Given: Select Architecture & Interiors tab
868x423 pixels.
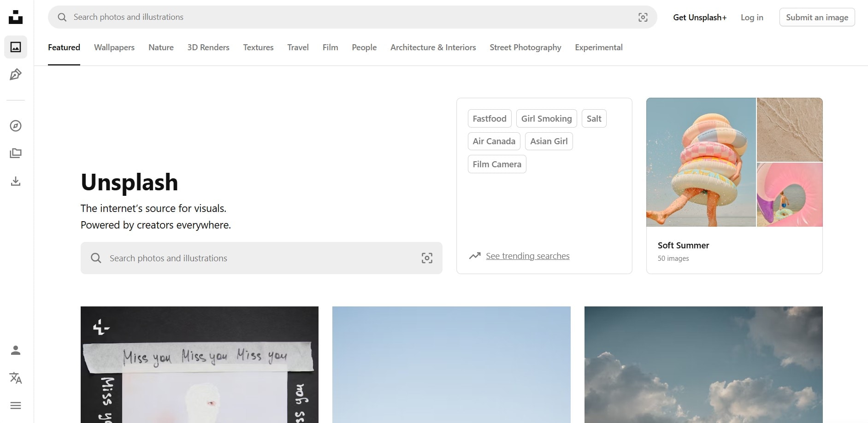Looking at the screenshot, I should [433, 47].
